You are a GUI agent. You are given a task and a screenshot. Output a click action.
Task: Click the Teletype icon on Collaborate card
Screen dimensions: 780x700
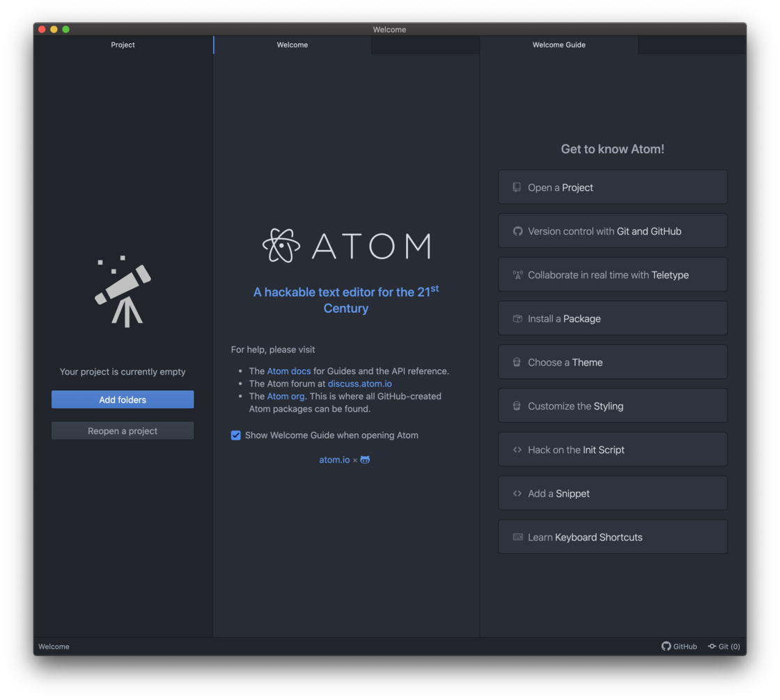click(517, 274)
